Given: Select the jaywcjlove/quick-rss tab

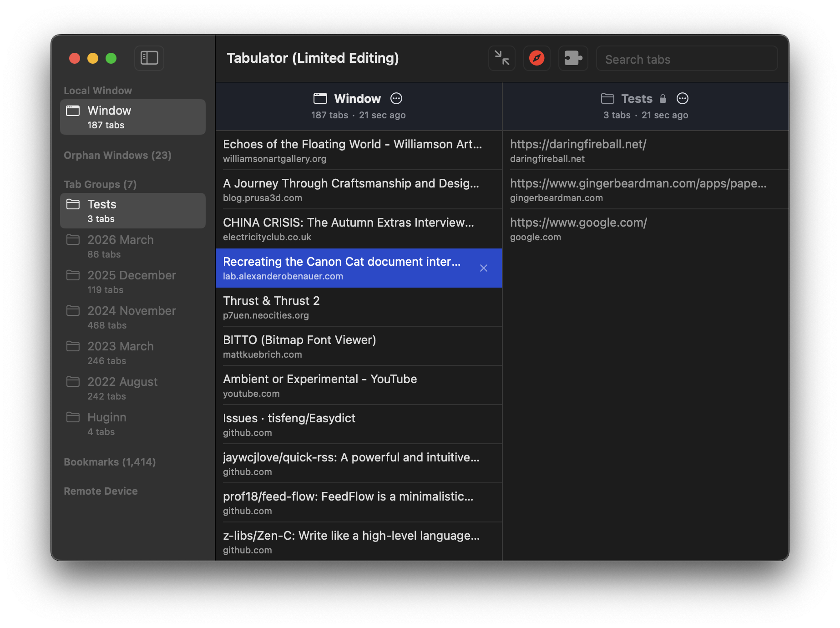Looking at the screenshot, I should point(359,464).
